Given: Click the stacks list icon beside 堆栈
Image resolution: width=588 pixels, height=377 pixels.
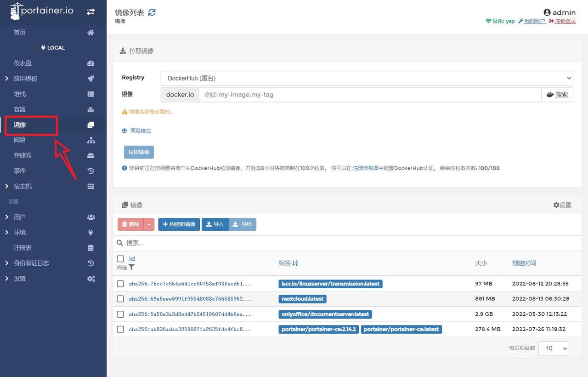Looking at the screenshot, I should click(90, 94).
